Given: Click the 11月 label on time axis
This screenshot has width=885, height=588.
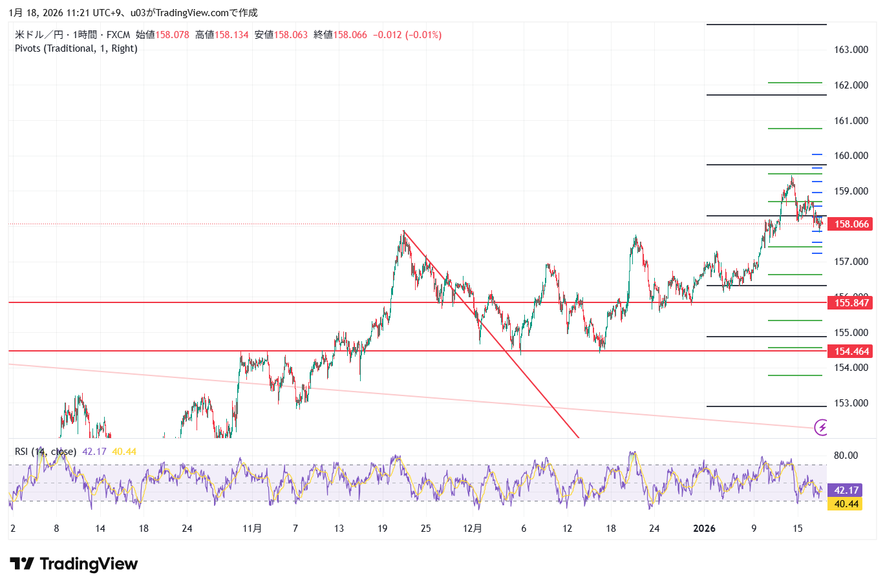Looking at the screenshot, I should (252, 529).
